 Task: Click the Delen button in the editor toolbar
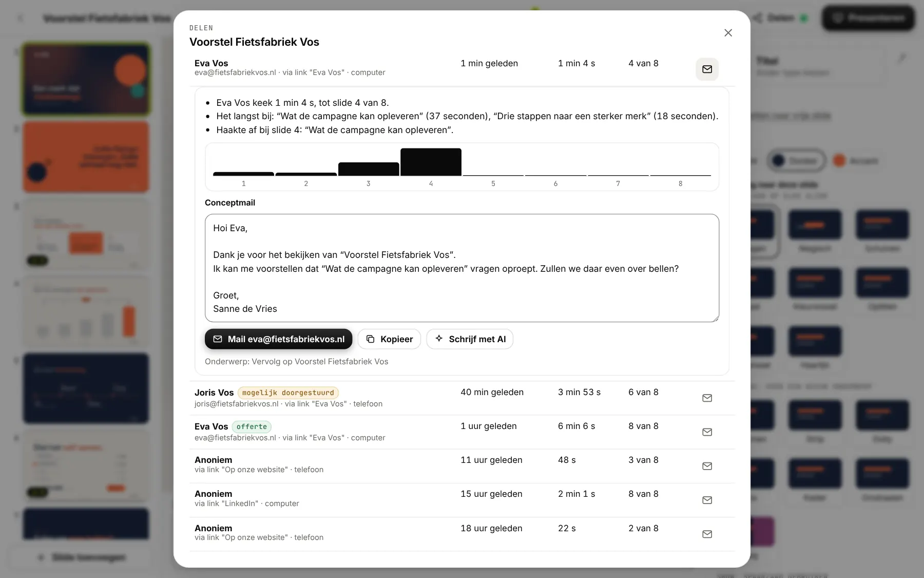(780, 18)
